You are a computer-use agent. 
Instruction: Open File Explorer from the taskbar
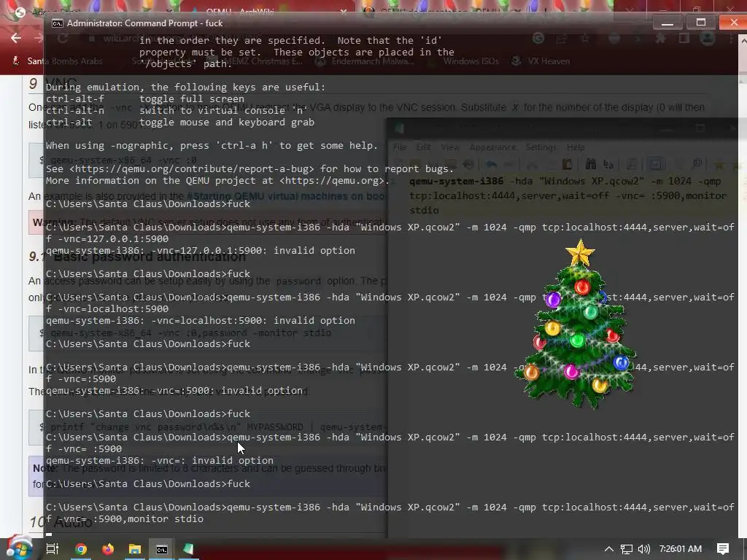[135, 549]
